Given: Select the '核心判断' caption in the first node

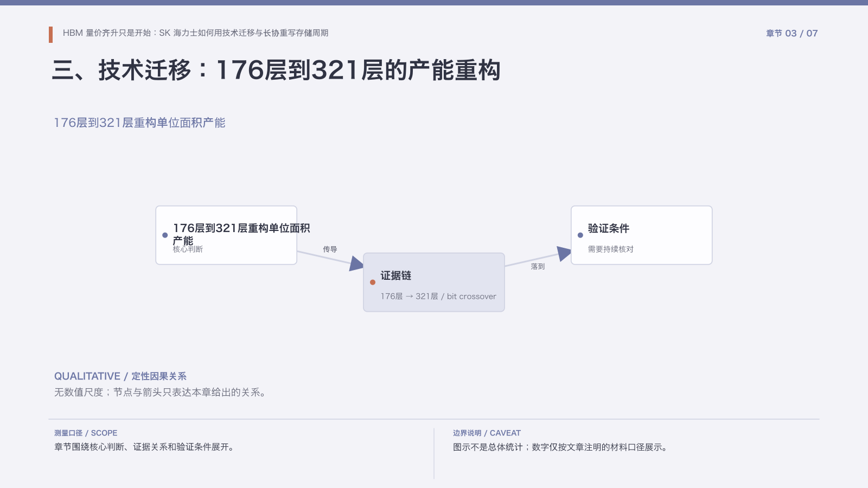Looking at the screenshot, I should [x=188, y=249].
